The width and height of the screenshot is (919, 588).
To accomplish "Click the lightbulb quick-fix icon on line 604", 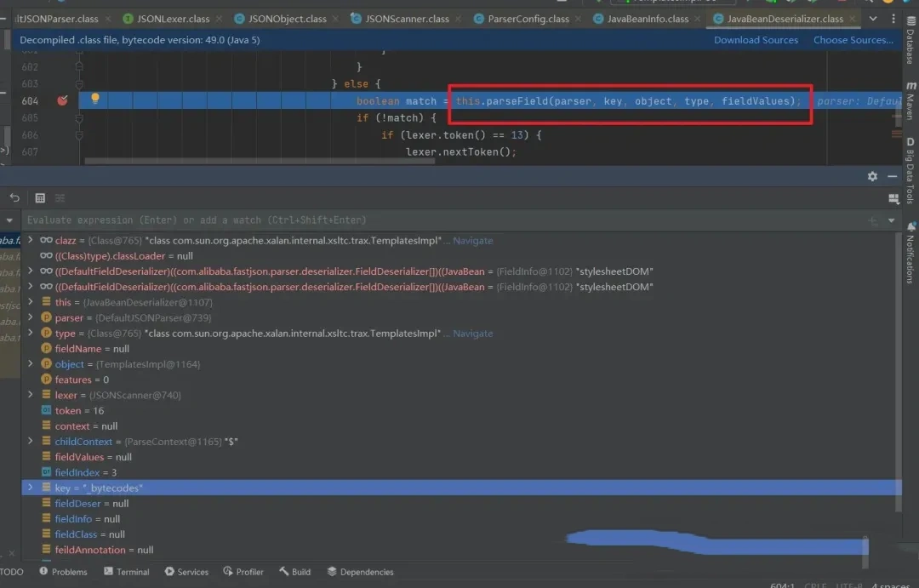I will [x=95, y=98].
